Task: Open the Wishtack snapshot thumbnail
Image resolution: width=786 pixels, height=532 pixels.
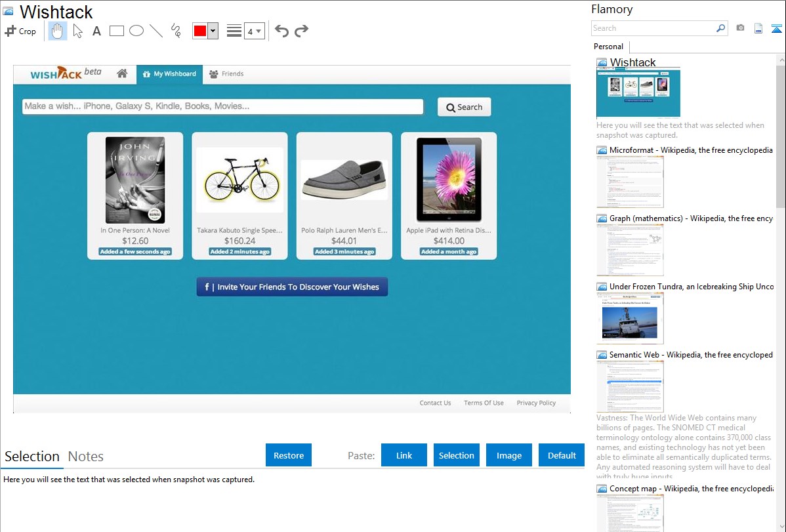Action: click(638, 93)
